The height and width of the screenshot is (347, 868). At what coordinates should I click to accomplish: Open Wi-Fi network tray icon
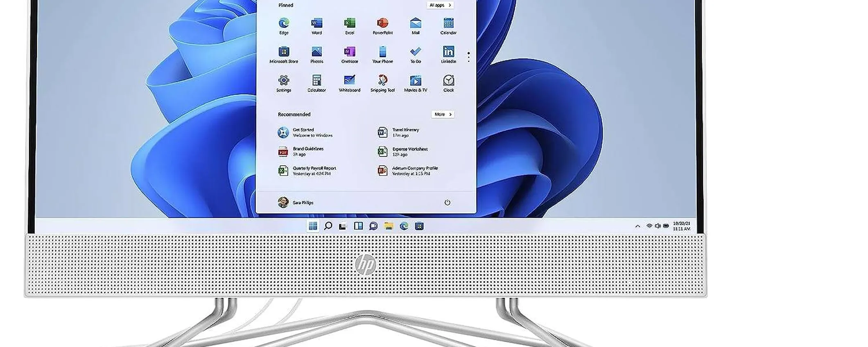click(x=649, y=226)
